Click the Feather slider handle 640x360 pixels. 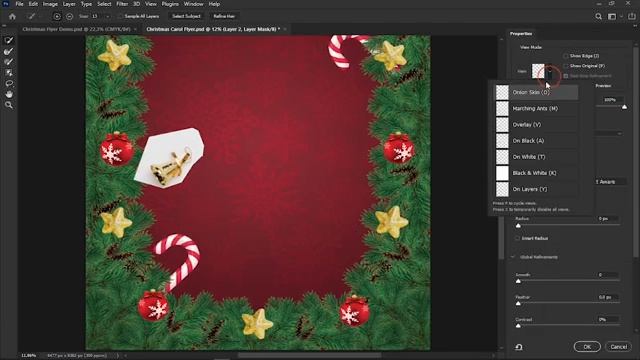click(518, 304)
